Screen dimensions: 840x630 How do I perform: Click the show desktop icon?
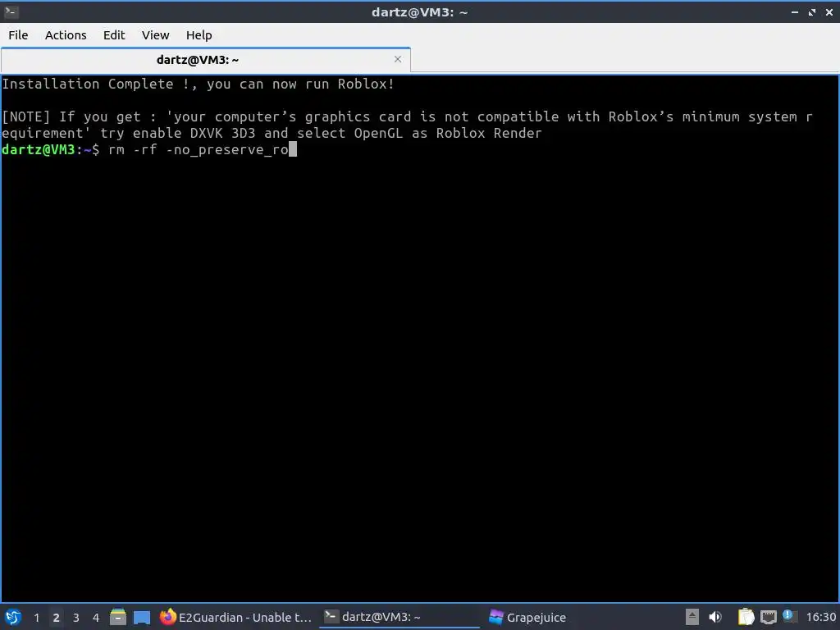141,617
